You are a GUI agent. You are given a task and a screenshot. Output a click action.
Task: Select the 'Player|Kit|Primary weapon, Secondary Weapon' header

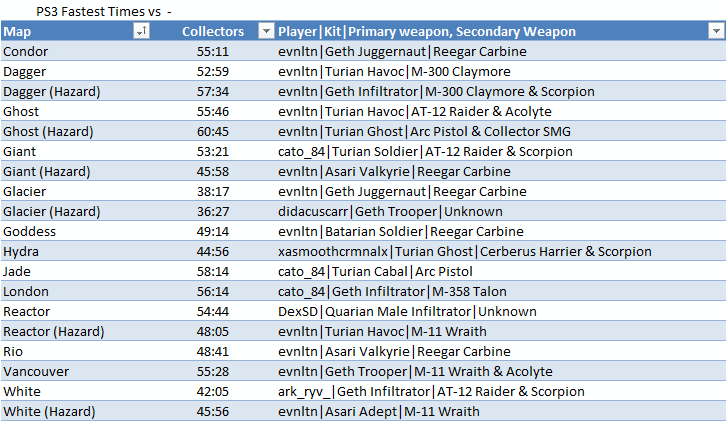pyautogui.click(x=501, y=31)
